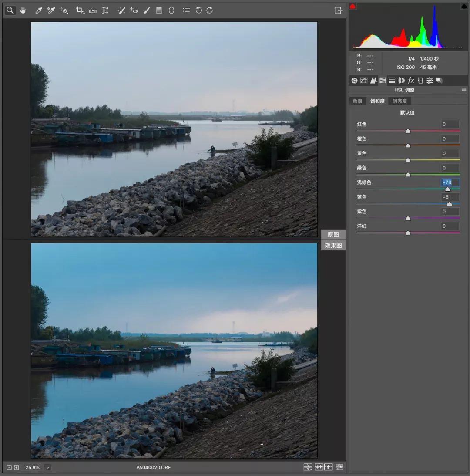Open preferences list icon in toolbar
The width and height of the screenshot is (470, 476).
[x=186, y=10]
